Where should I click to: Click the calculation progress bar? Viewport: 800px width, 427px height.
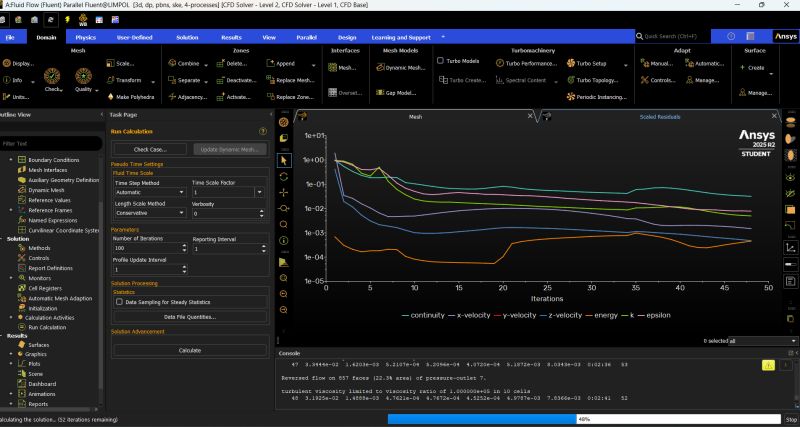click(584, 419)
